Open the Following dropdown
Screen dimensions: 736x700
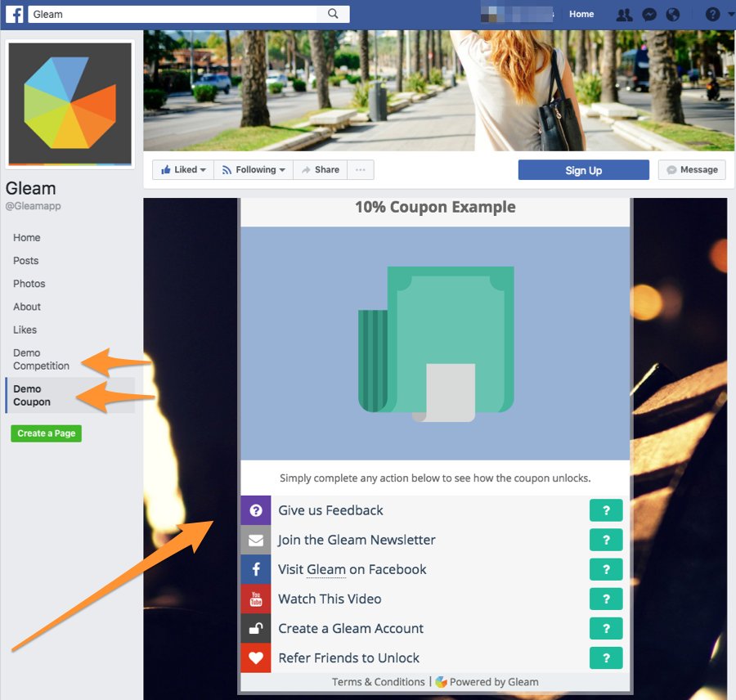point(254,170)
